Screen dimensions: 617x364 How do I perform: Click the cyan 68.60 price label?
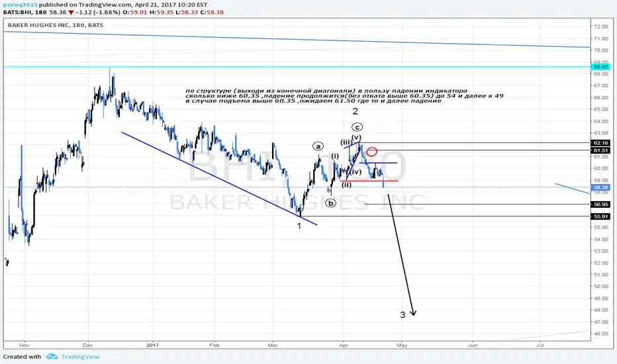pyautogui.click(x=601, y=67)
